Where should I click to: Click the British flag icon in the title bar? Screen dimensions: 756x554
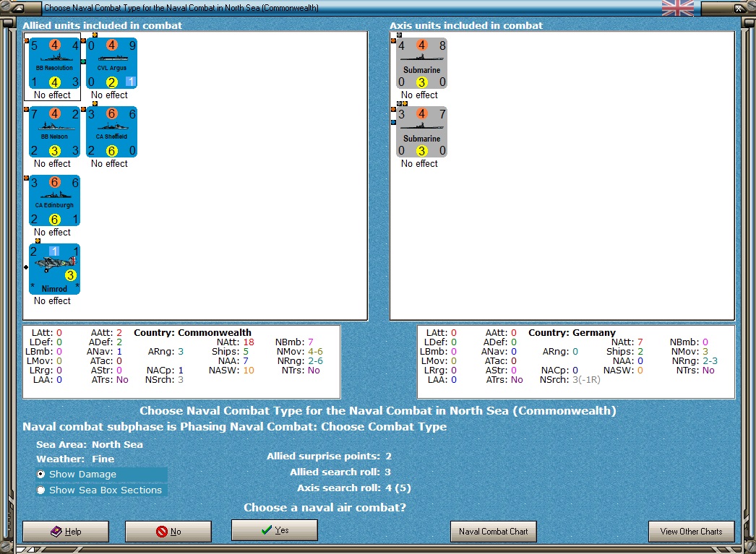[x=678, y=8]
